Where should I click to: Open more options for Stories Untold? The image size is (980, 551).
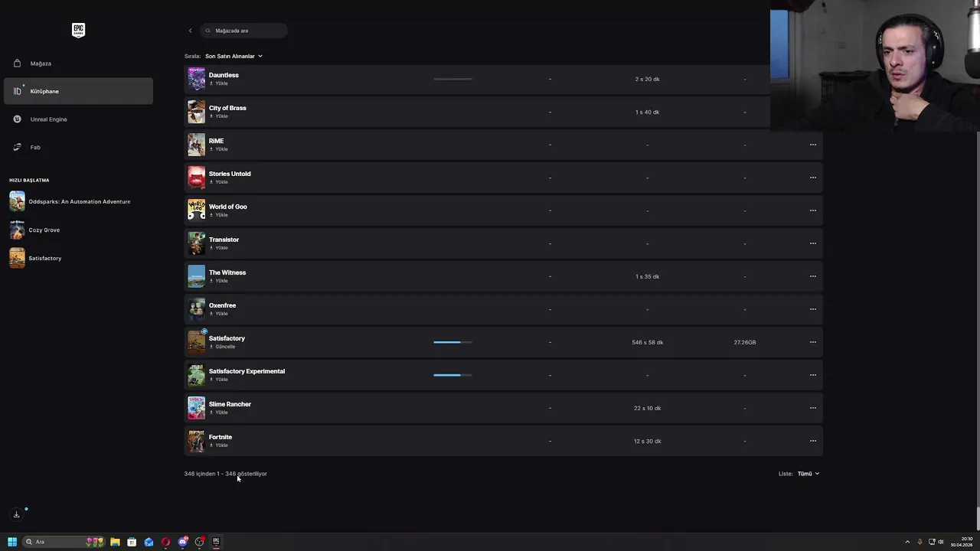click(x=812, y=178)
